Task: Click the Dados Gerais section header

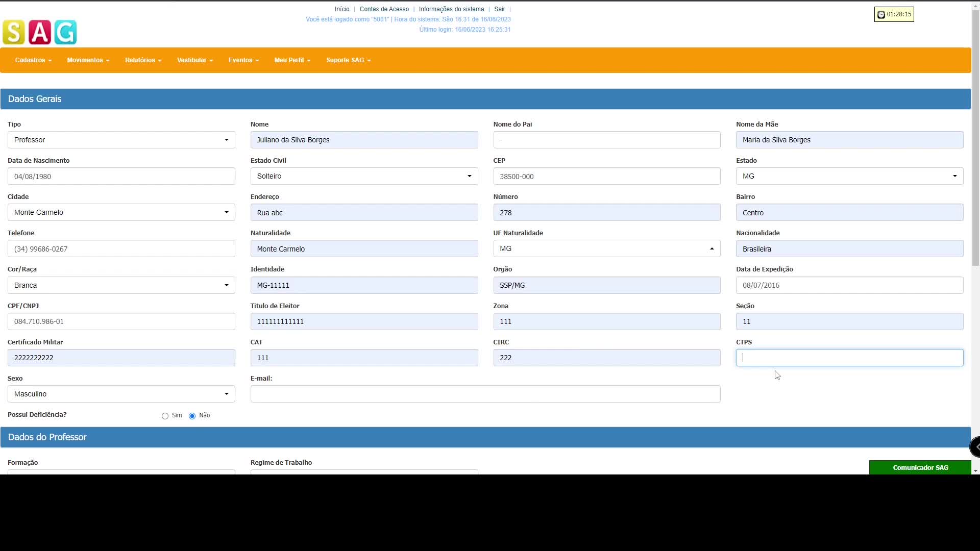Action: [x=485, y=99]
